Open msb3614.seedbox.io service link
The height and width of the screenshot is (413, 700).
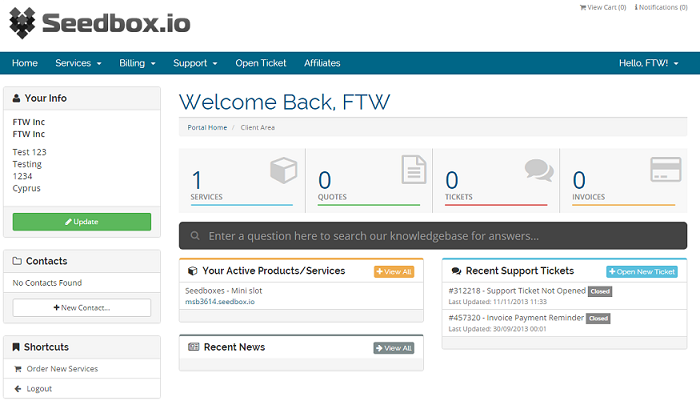220,302
